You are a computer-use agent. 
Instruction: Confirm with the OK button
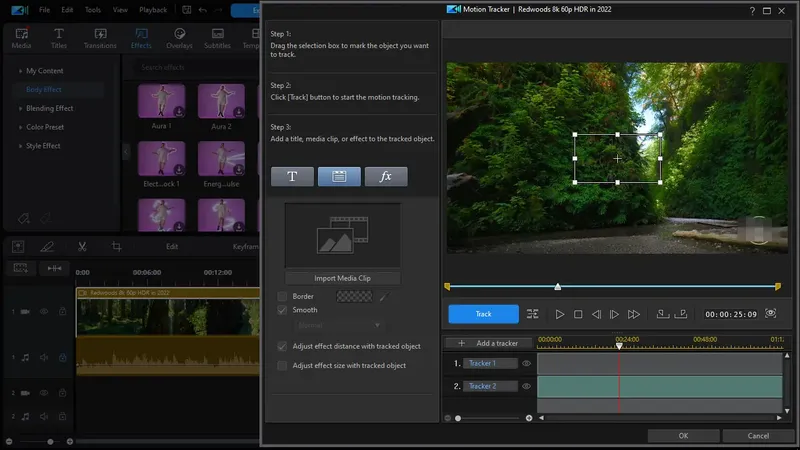click(683, 436)
